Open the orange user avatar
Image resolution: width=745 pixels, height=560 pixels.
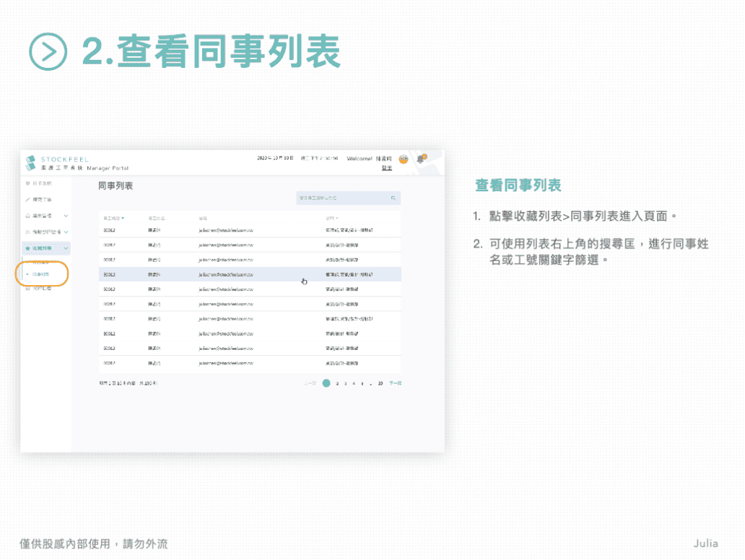click(404, 159)
